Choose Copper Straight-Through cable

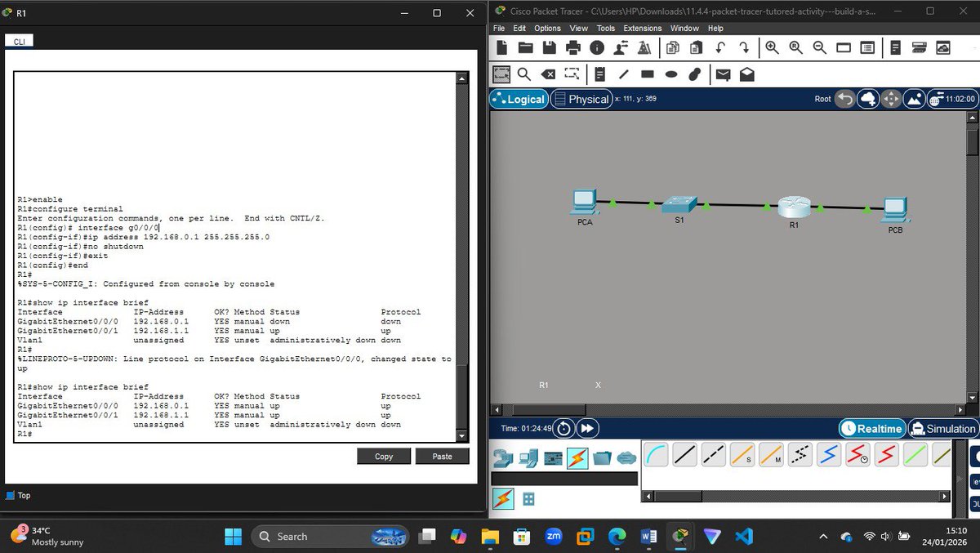click(x=684, y=455)
